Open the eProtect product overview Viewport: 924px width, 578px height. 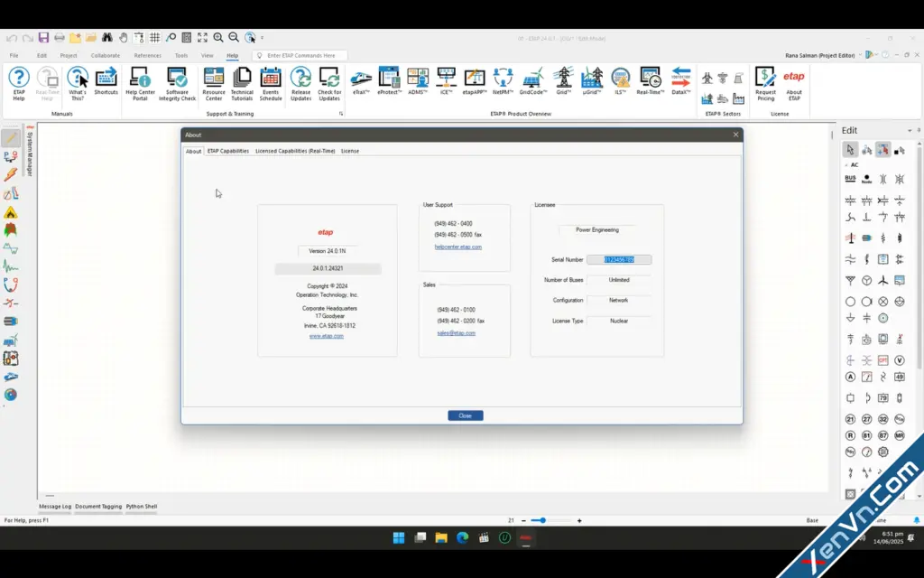[389, 81]
